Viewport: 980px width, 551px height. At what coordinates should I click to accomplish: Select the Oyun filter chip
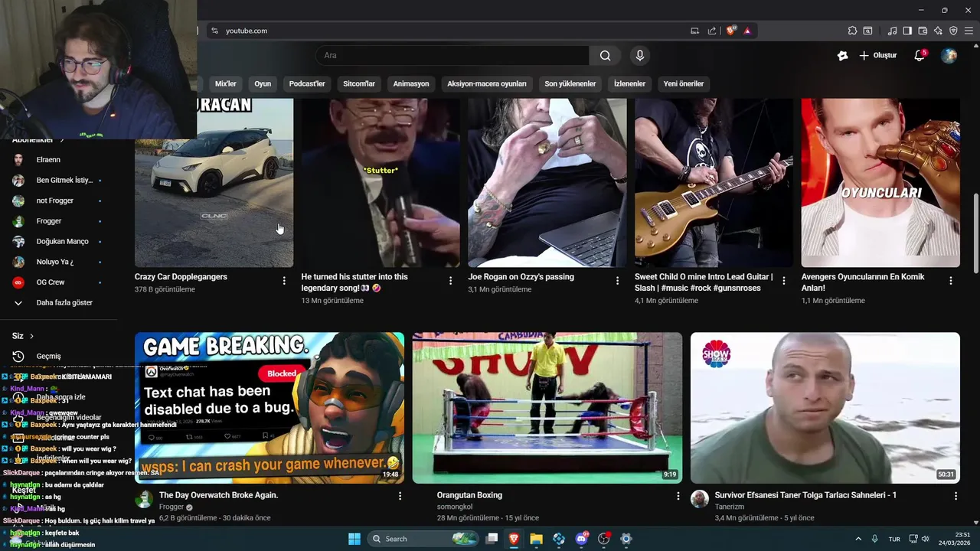point(263,83)
